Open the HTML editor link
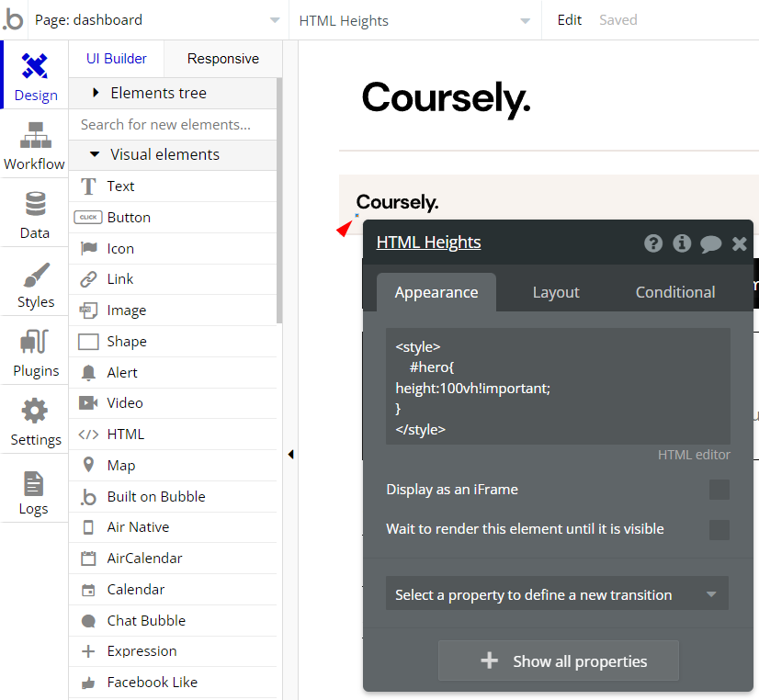759x700 pixels. click(x=694, y=455)
